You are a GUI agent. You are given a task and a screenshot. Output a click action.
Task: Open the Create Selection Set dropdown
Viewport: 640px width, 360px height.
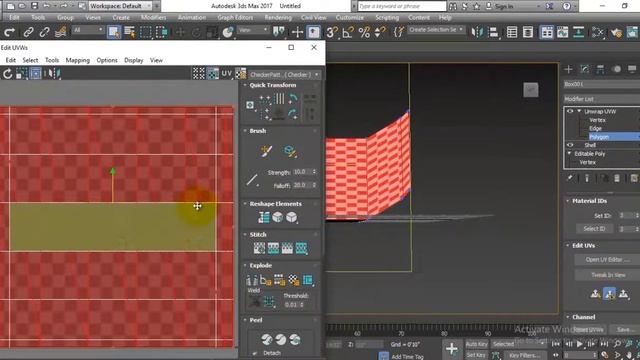436,30
